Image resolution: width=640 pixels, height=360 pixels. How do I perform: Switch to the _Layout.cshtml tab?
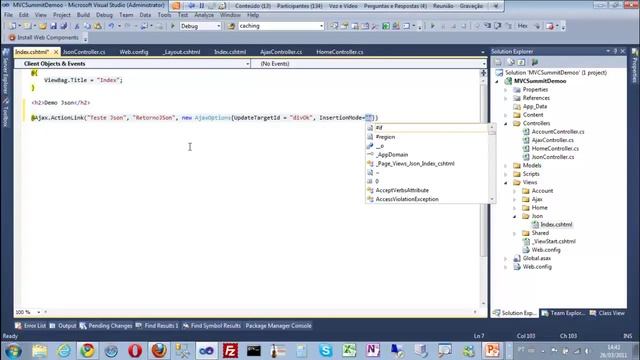(x=182, y=52)
